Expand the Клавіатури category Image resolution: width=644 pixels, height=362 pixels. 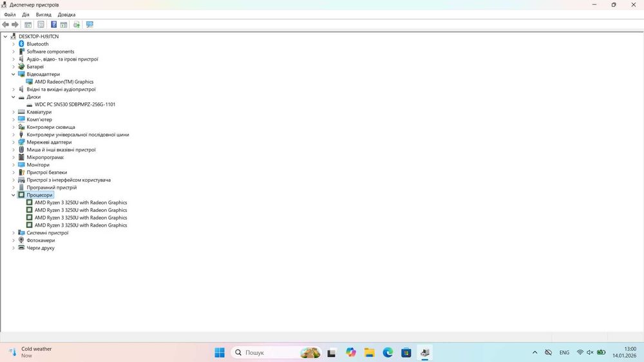13,112
